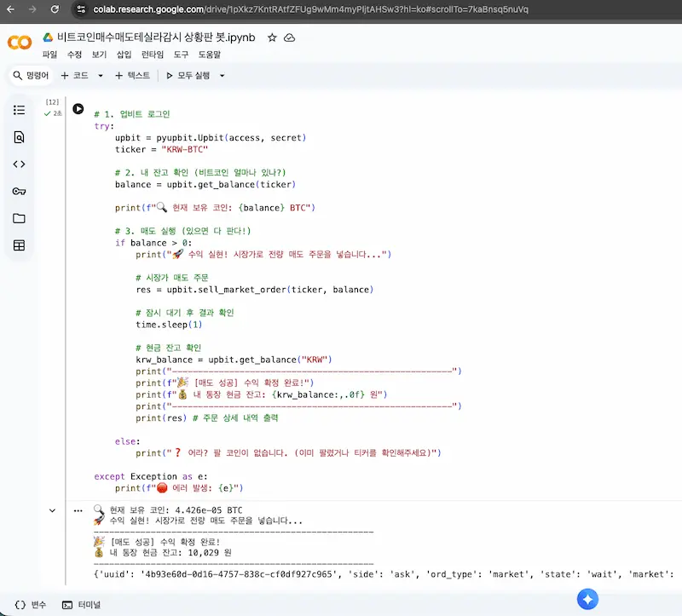This screenshot has width=682, height=616.
Task: Open the 변수 variables panel
Action: pyautogui.click(x=31, y=605)
